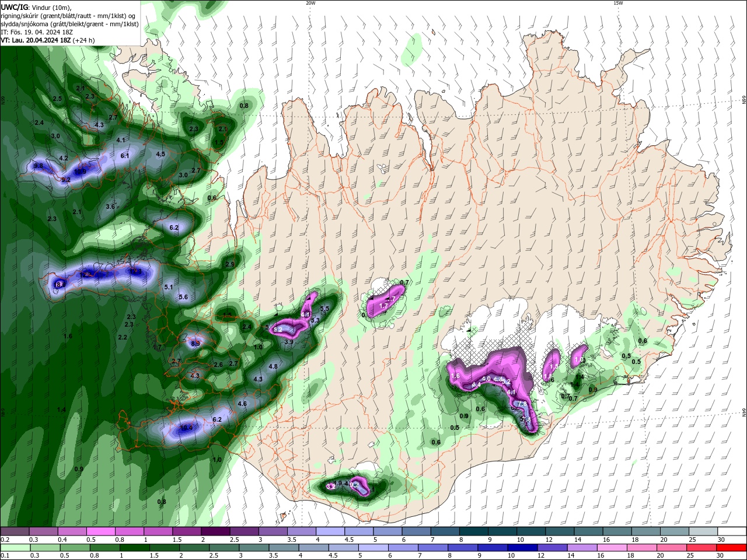Select light gray upper legend swatch 25–30
The height and width of the screenshot is (560, 747).
point(703,531)
